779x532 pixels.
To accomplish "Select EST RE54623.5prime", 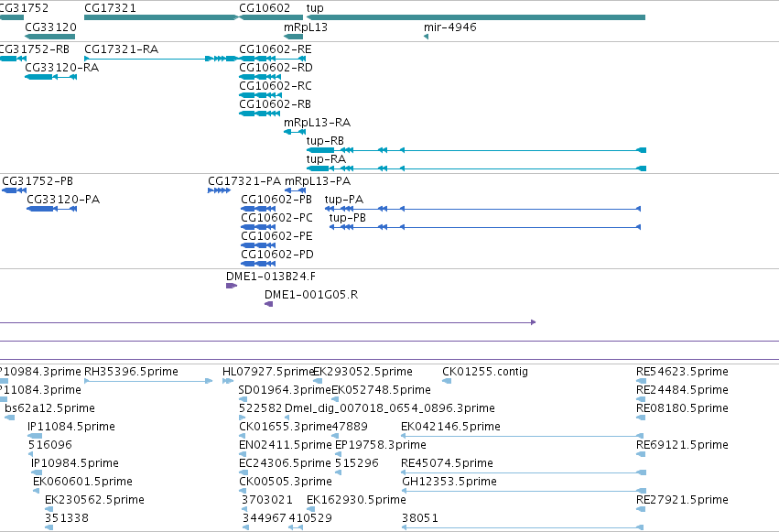I will pyautogui.click(x=641, y=381).
